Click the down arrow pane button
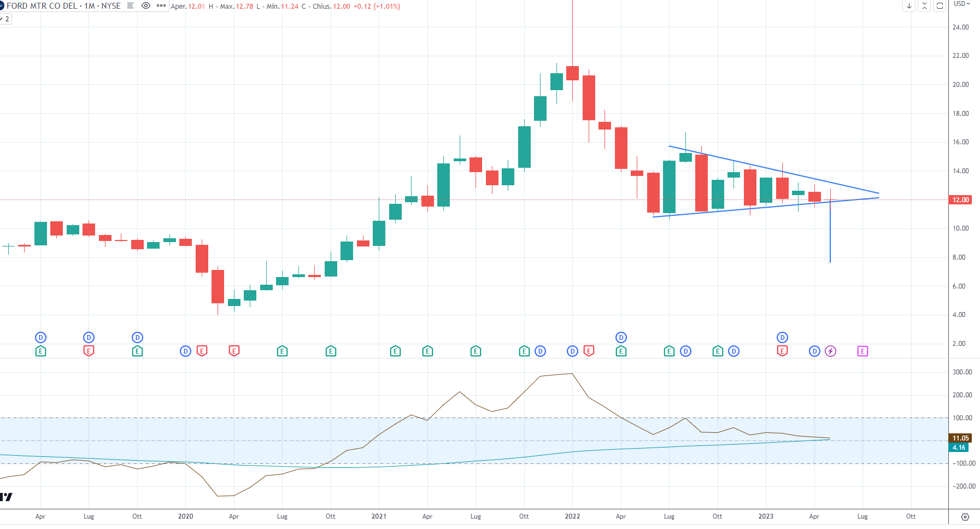The image size is (980, 529). 909,6
